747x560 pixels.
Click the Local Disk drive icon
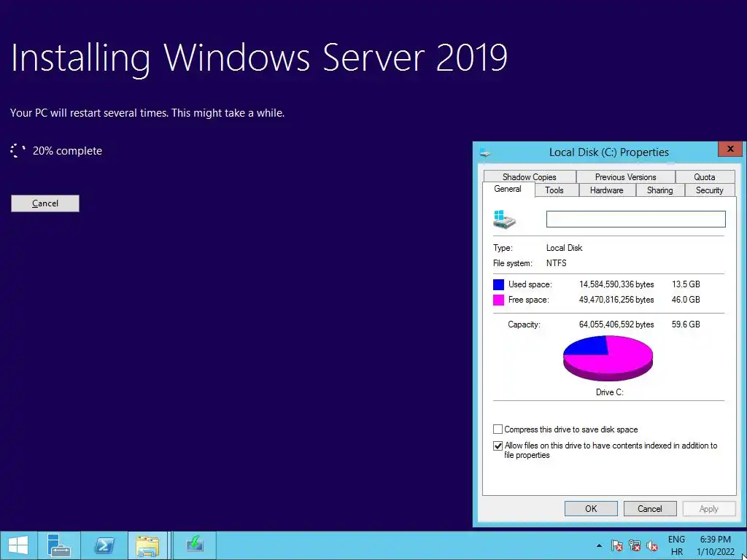(x=505, y=219)
